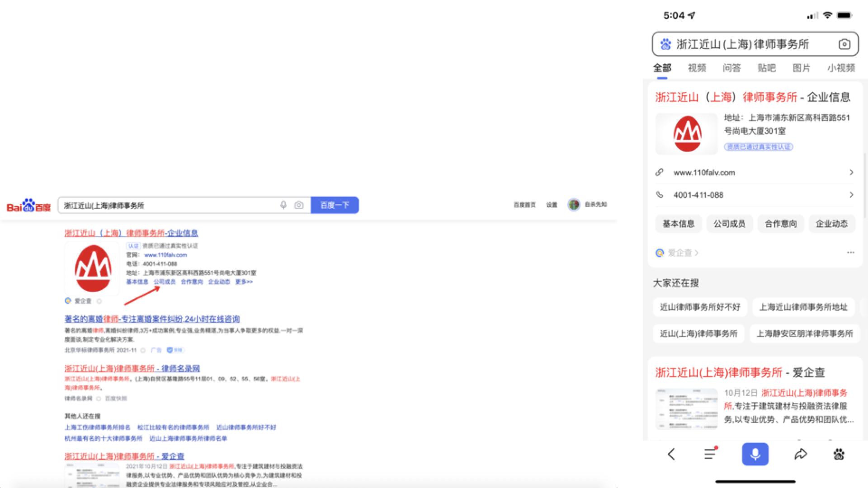Tap suggestion chip 近山律师事务所好不好 on mobile
This screenshot has height=488, width=868.
coord(700,307)
